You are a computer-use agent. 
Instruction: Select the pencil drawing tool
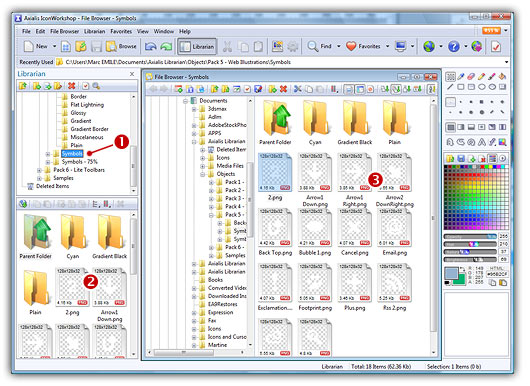point(481,77)
